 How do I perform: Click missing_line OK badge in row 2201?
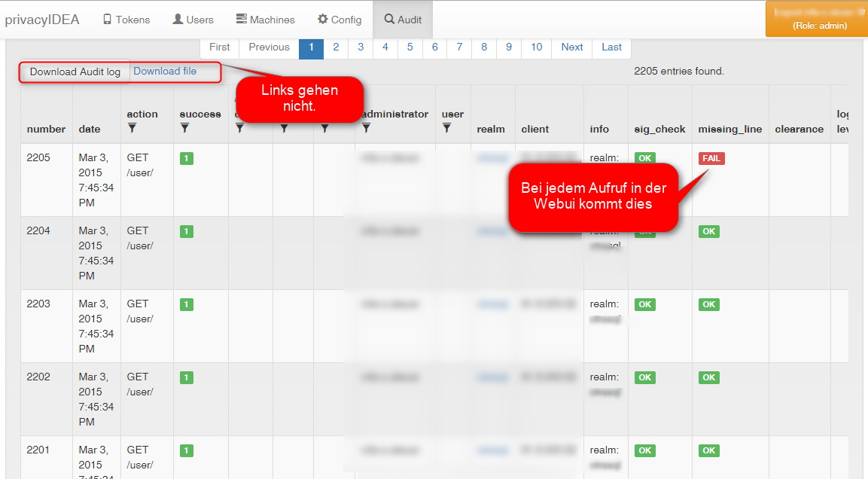pos(709,451)
